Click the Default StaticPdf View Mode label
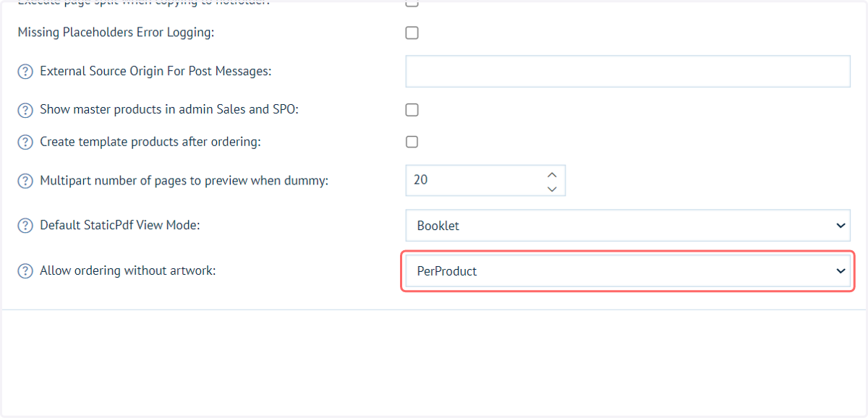Image resolution: width=868 pixels, height=418 pixels. [119, 225]
